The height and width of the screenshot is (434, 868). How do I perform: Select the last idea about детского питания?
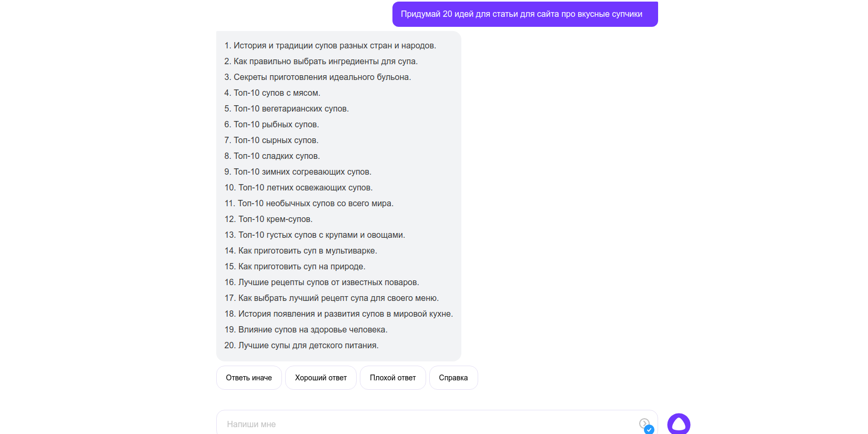pyautogui.click(x=301, y=346)
